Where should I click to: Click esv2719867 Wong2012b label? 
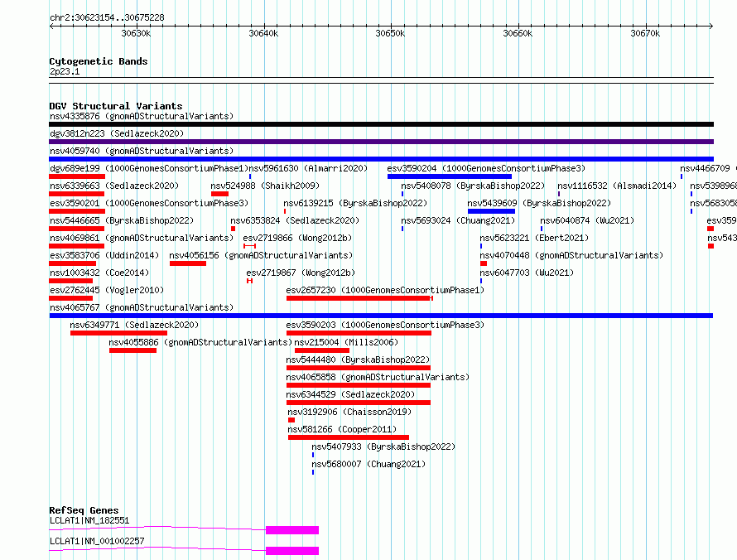point(301,273)
